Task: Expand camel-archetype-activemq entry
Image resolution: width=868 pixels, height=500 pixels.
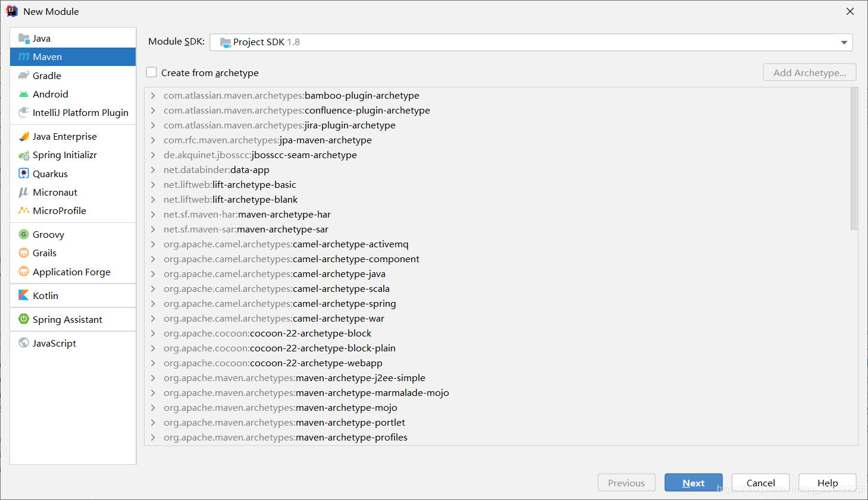Action: [x=153, y=244]
